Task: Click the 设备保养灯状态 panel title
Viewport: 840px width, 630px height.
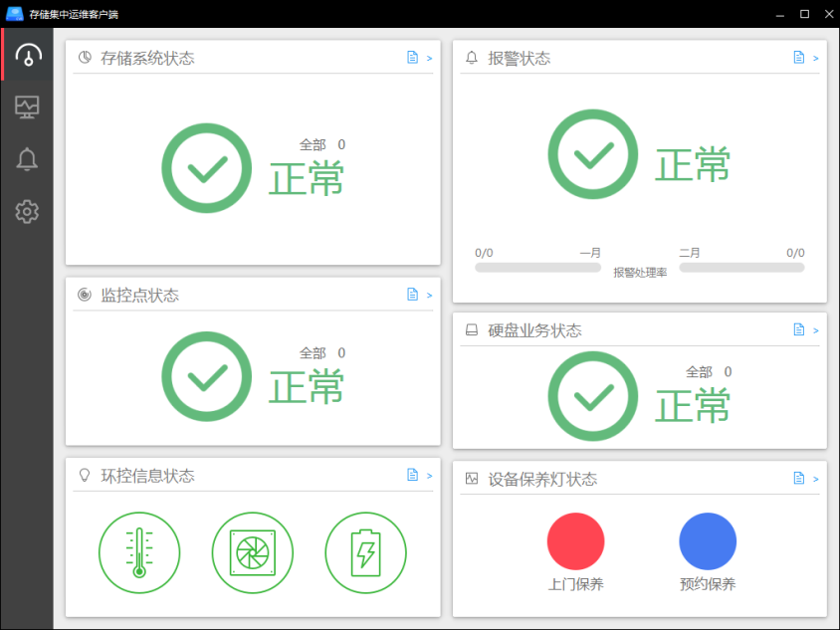Action: tap(542, 479)
